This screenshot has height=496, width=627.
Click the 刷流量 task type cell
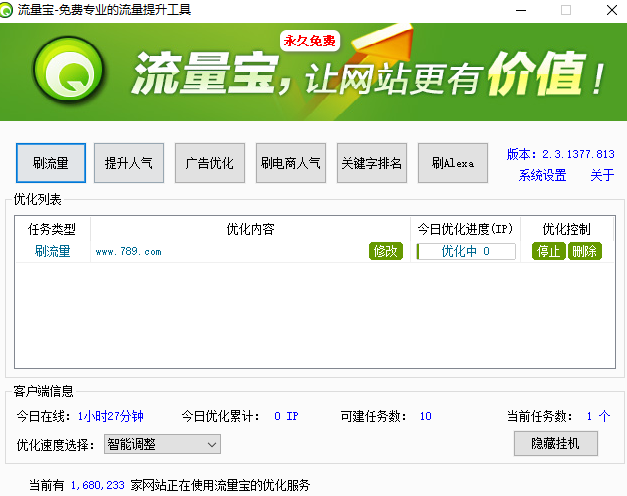click(x=52, y=251)
